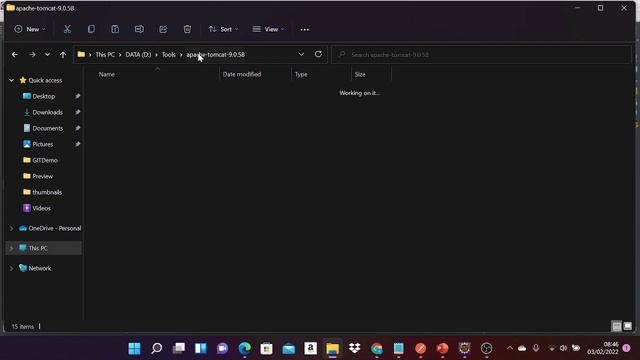The image size is (640, 360).
Task: Expand the address bar history dropdown
Action: tap(301, 54)
